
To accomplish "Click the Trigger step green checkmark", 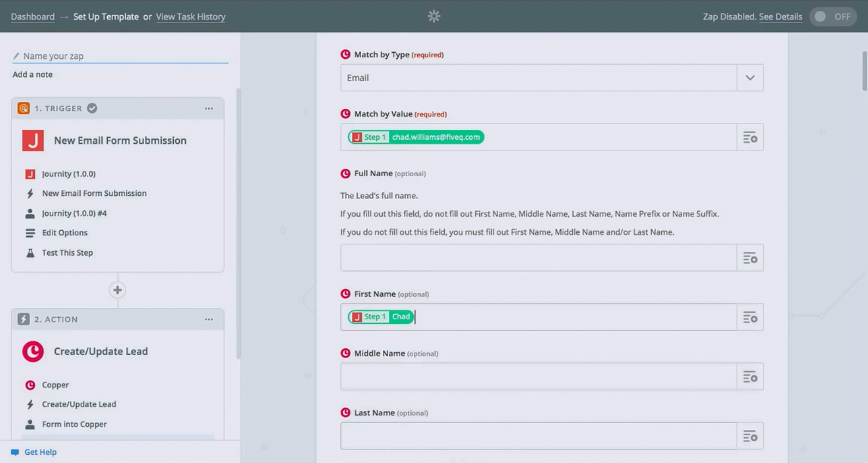I will point(92,108).
